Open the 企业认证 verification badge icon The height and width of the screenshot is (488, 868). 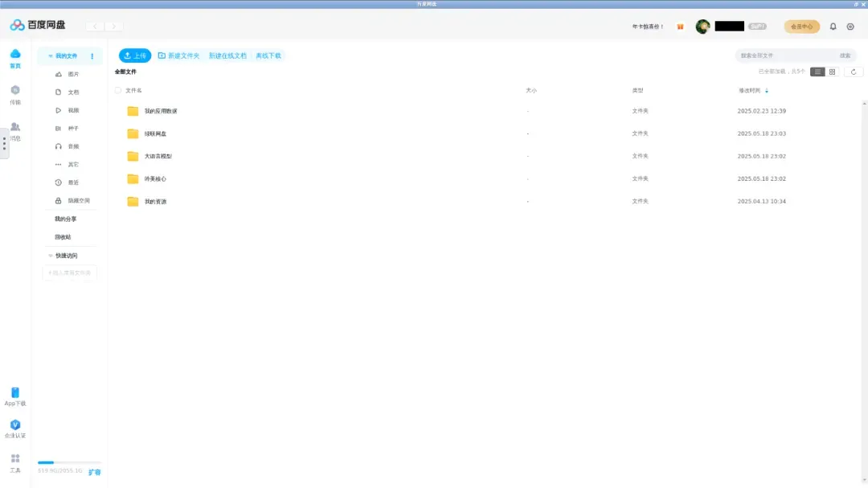(15, 424)
